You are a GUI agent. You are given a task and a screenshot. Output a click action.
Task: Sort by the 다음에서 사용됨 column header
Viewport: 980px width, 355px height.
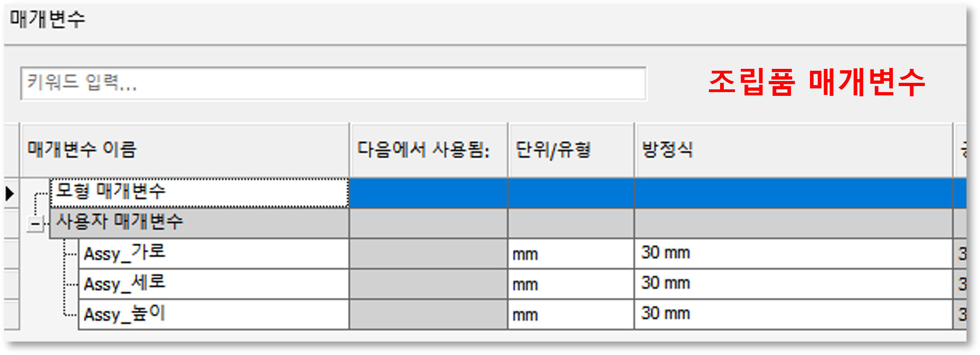428,150
